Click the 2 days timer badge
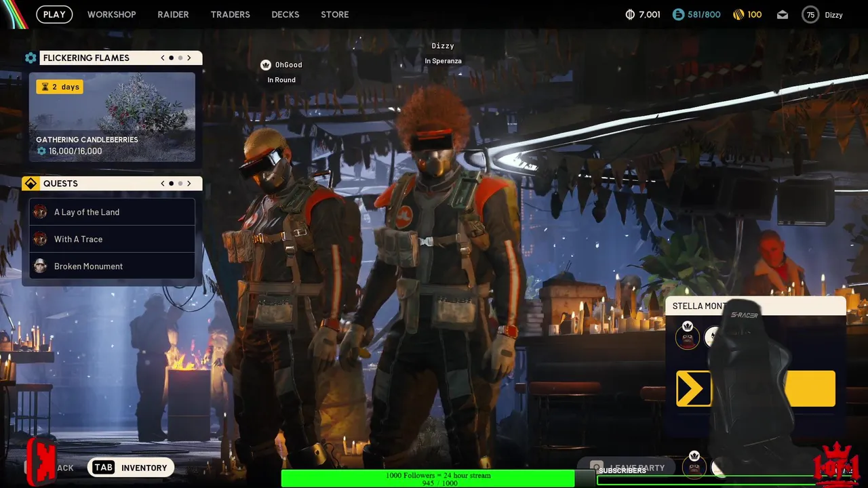 point(60,87)
